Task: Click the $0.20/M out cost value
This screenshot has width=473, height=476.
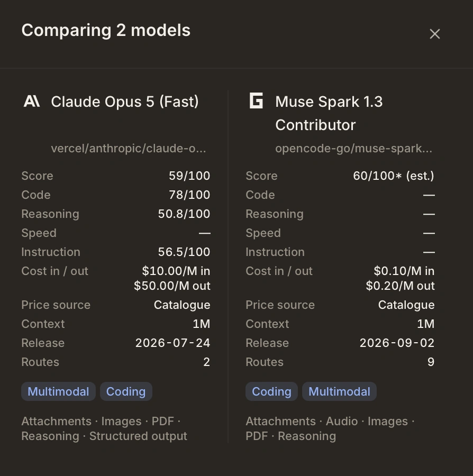Action: [x=400, y=286]
